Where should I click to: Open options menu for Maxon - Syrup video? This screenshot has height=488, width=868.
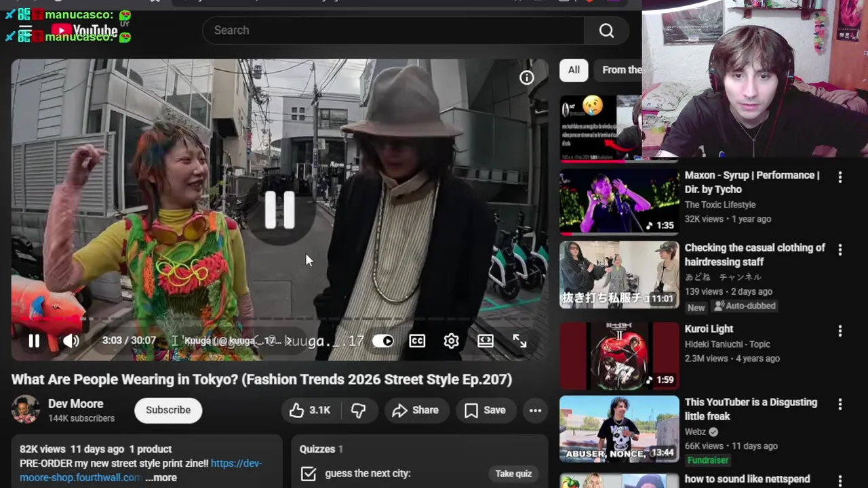coord(840,177)
